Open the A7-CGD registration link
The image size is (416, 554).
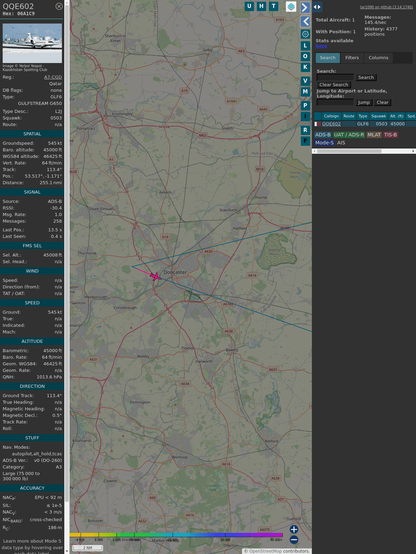[53, 77]
